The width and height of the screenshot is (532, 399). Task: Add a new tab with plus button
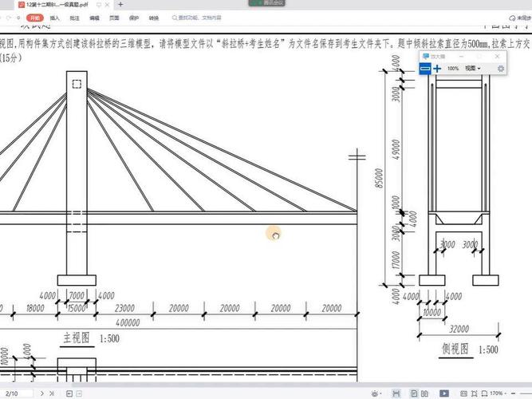point(120,5)
